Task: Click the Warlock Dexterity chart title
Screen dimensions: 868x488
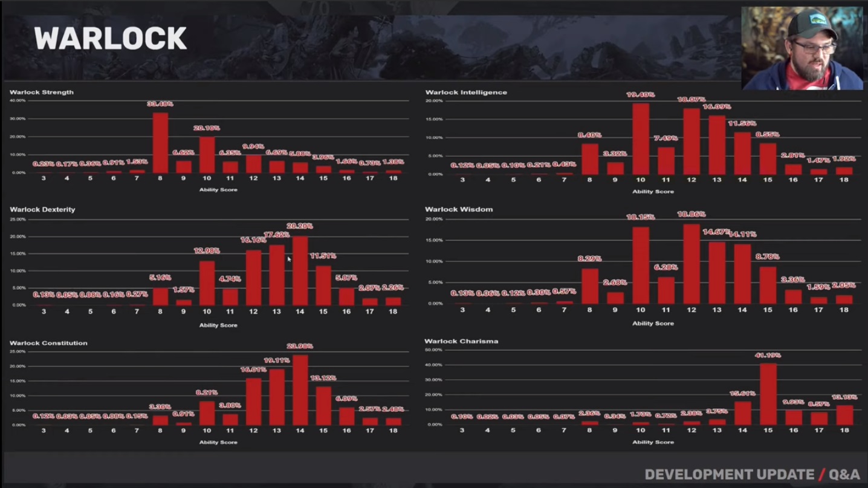Action: 42,209
